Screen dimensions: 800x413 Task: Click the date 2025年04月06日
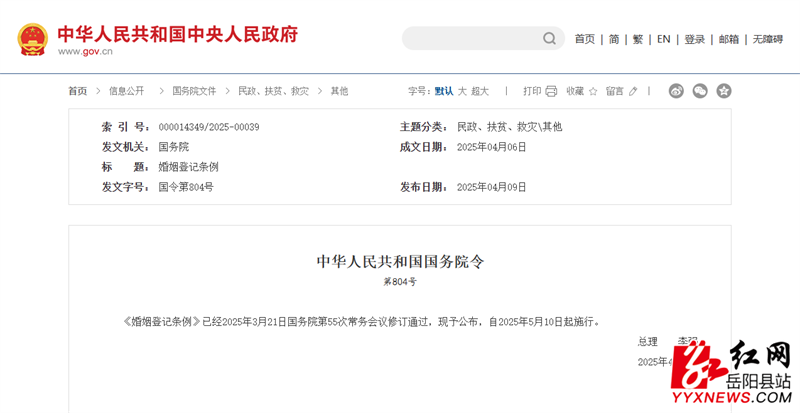click(x=491, y=147)
